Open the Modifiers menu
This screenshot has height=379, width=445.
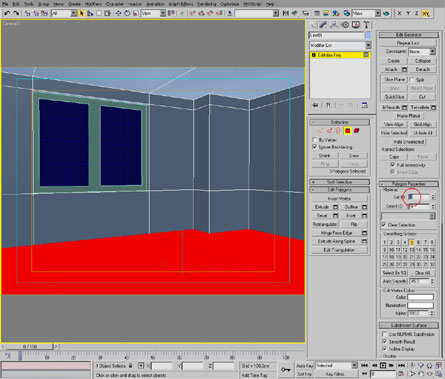tap(93, 4)
